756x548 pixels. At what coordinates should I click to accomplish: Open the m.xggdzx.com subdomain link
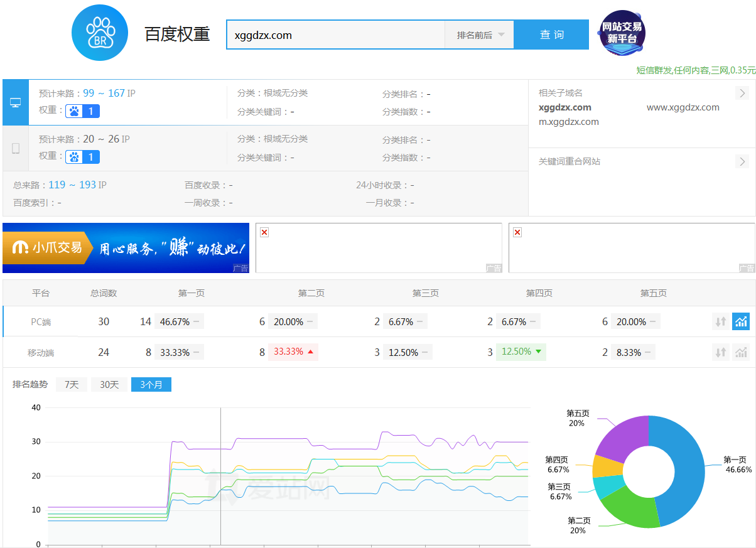(569, 122)
